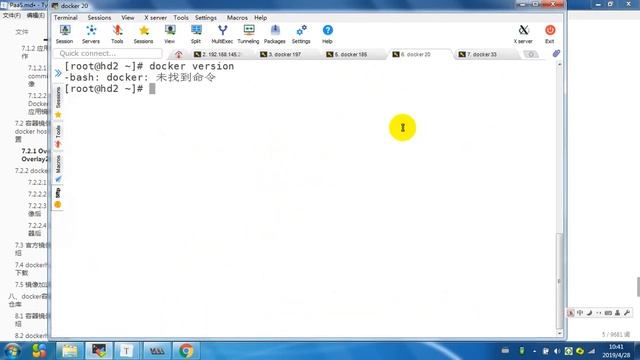This screenshot has height=360, width=640.
Task: Open the MobaXterm taskbar button
Action: [x=99, y=351]
